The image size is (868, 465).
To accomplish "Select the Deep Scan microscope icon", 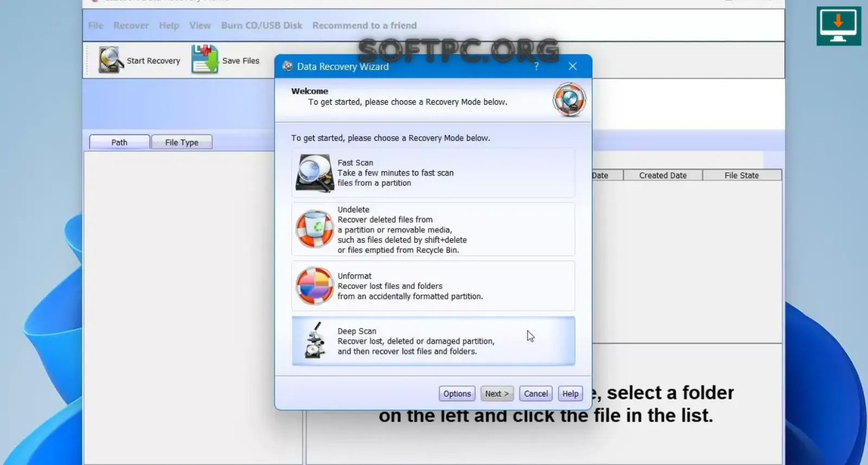I will [x=316, y=340].
